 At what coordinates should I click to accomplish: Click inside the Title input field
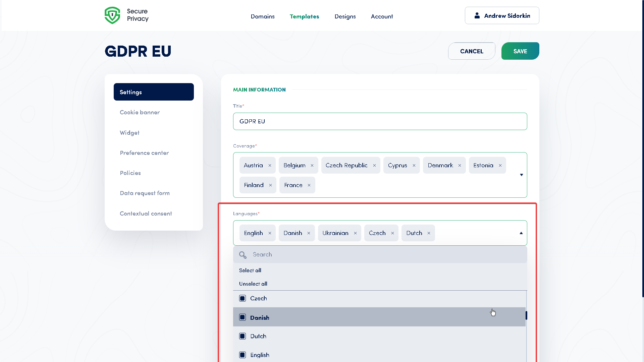point(380,121)
